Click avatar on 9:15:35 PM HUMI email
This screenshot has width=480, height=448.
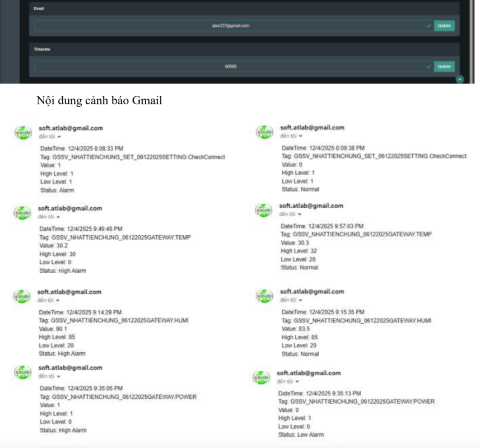264,296
